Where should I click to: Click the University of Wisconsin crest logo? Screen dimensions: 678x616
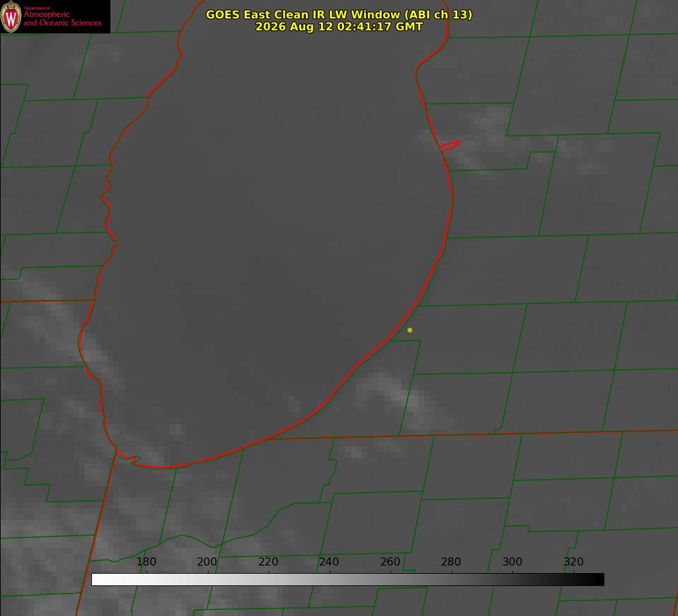pyautogui.click(x=11, y=16)
